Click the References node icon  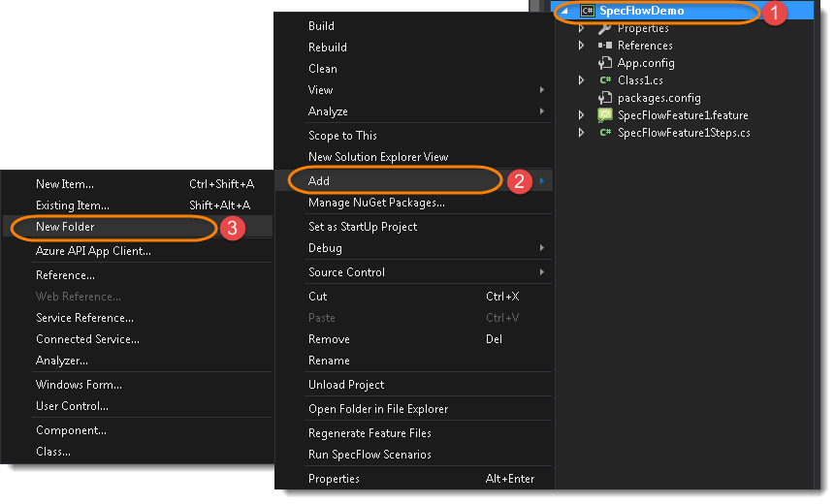(x=604, y=46)
